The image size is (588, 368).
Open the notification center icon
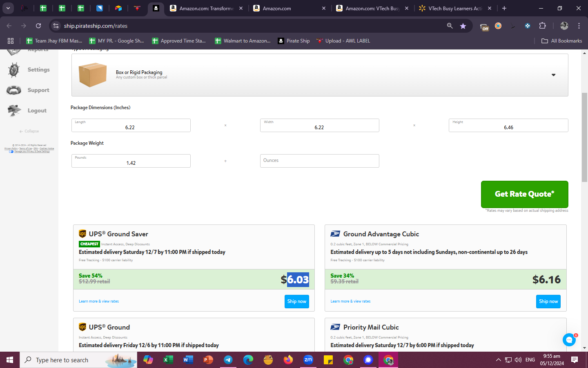pyautogui.click(x=575, y=360)
